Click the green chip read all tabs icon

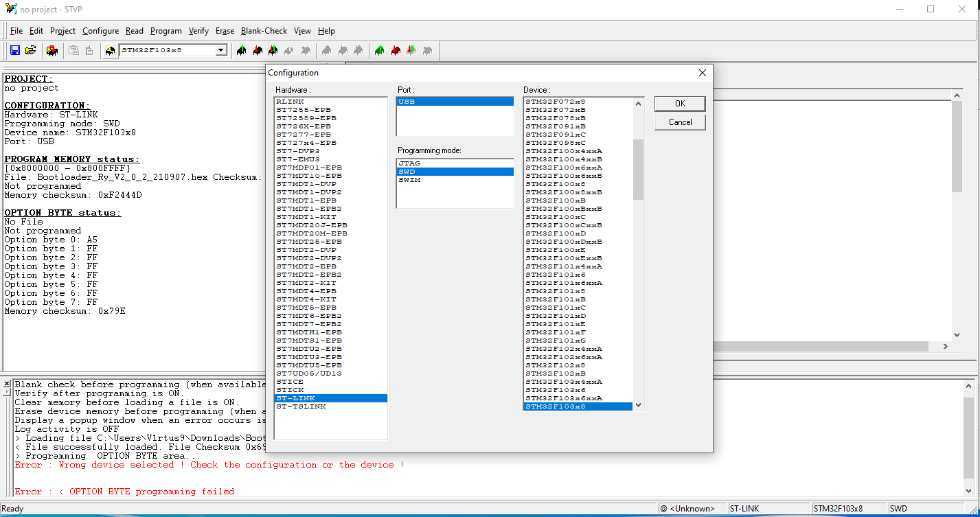click(380, 51)
